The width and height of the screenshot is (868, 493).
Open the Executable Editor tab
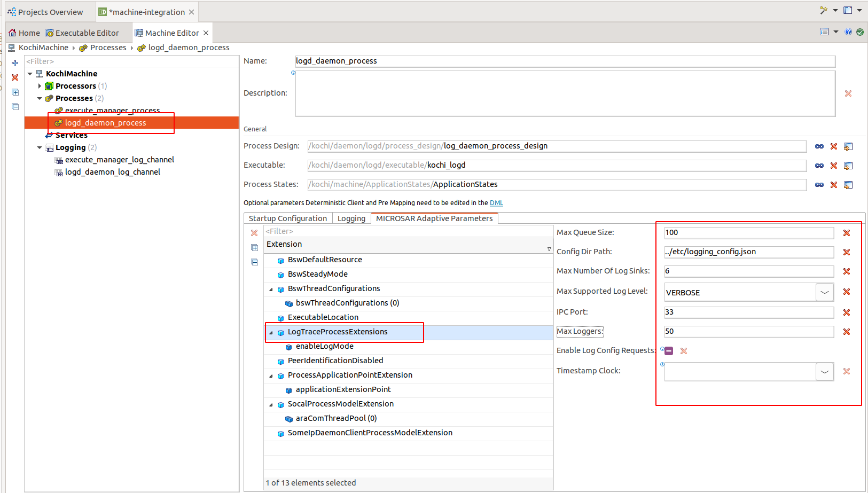pos(82,33)
